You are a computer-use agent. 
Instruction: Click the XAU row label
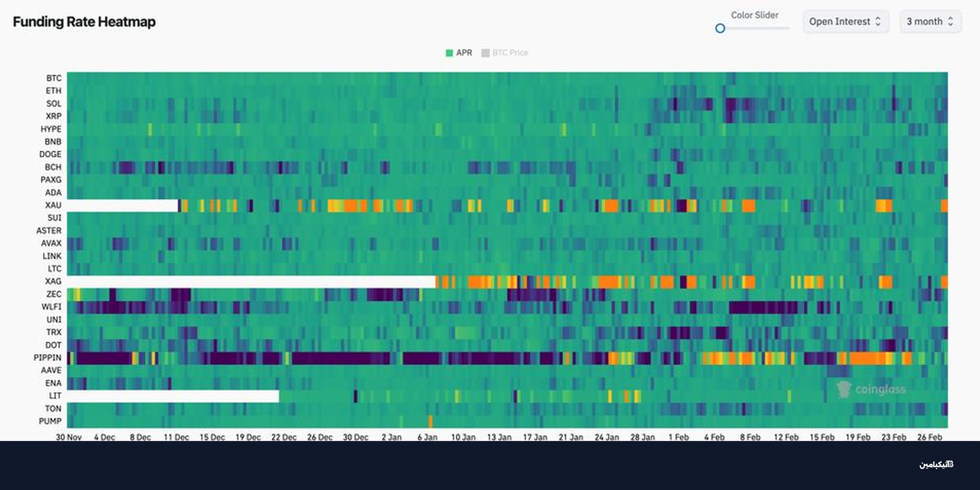(x=53, y=205)
